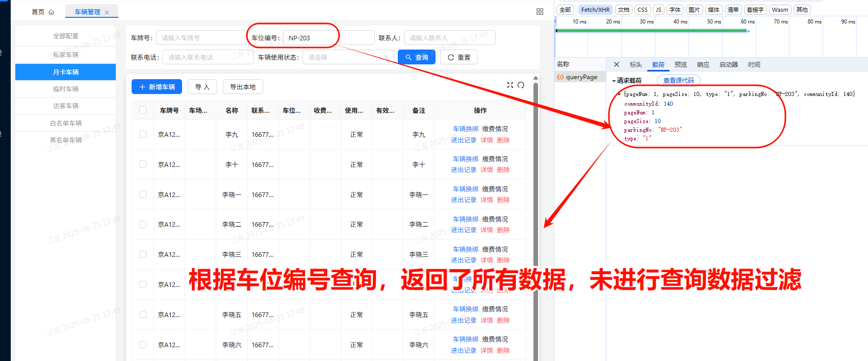Collapse the payload object tree arrow
The image size is (868, 361).
point(619,94)
